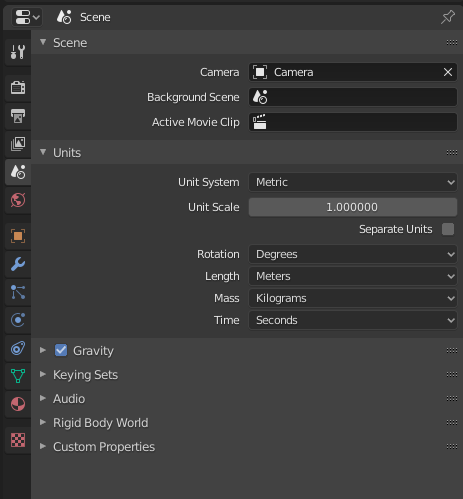Screen dimensions: 463x499
Task: Collapse the Scene panel
Action: (43, 42)
